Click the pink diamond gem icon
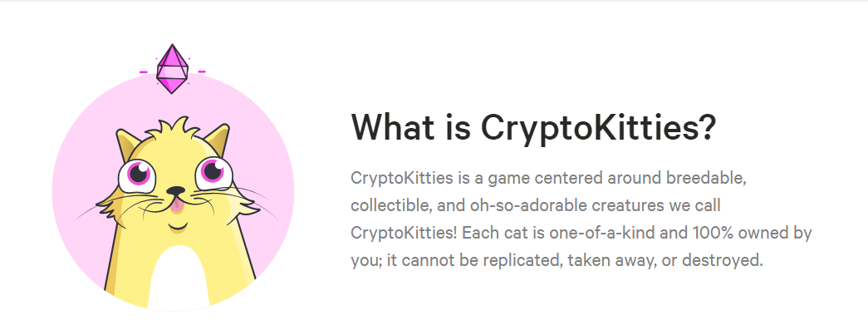The width and height of the screenshot is (868, 335). (x=173, y=69)
